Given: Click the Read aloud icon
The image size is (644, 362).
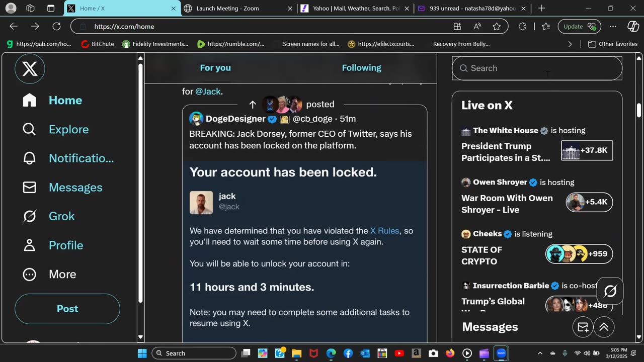Looking at the screenshot, I should point(477,26).
